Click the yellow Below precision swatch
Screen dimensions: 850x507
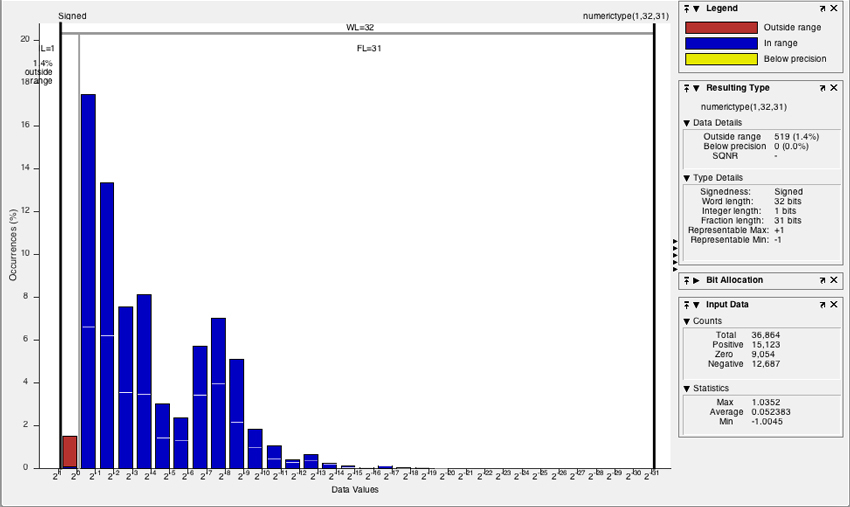[x=721, y=59]
